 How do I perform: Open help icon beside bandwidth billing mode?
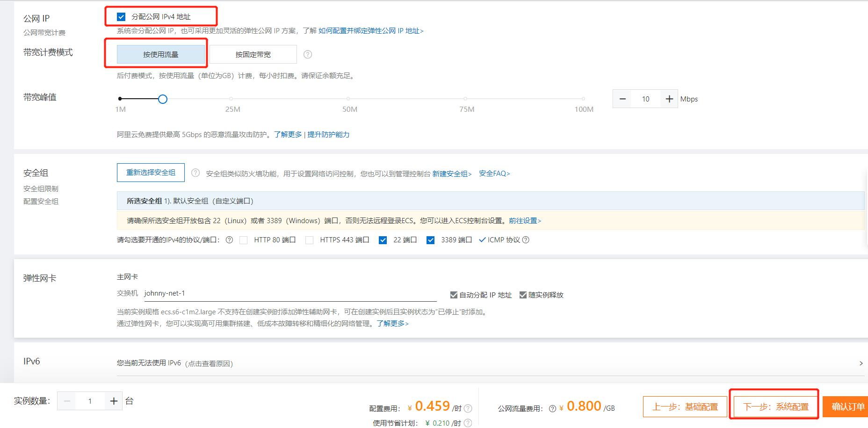308,54
